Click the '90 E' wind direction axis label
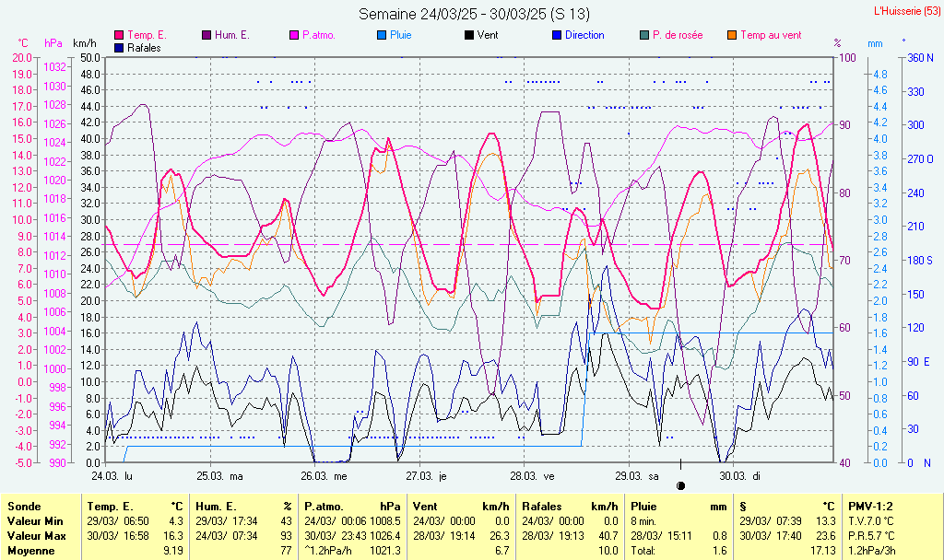944x560 pixels. point(919,361)
